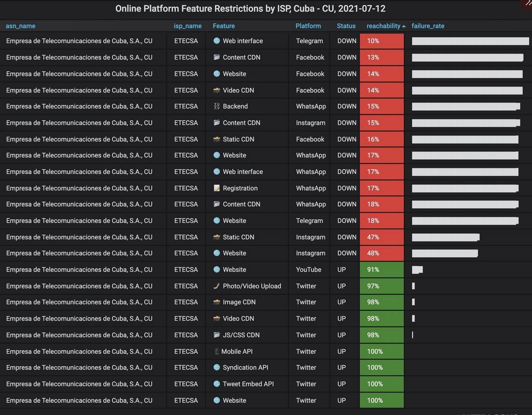Click the Static CDN icon for Instagram
532x415 pixels.
pos(216,237)
